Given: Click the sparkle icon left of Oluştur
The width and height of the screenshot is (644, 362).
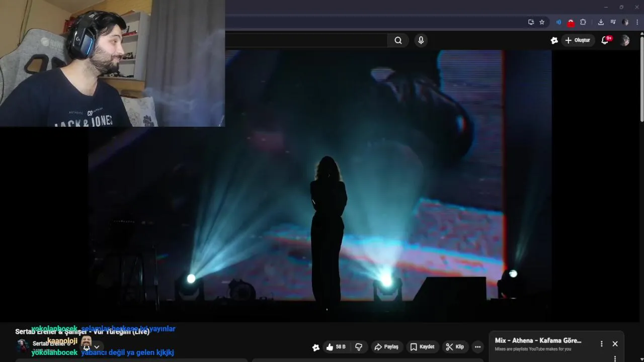Looking at the screenshot, I should coord(554,40).
